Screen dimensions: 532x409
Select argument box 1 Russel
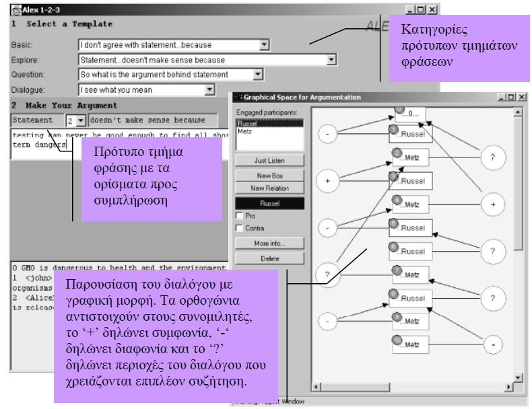(x=411, y=134)
